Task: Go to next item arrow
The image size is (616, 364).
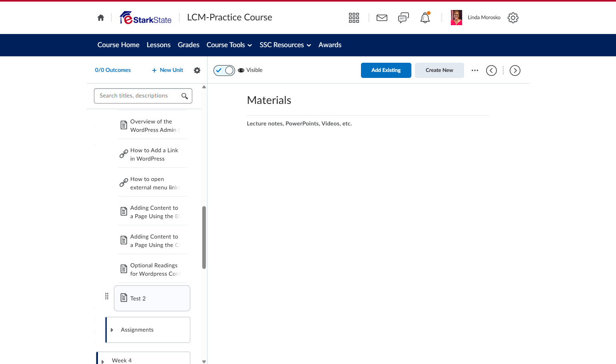Action: pyautogui.click(x=515, y=70)
